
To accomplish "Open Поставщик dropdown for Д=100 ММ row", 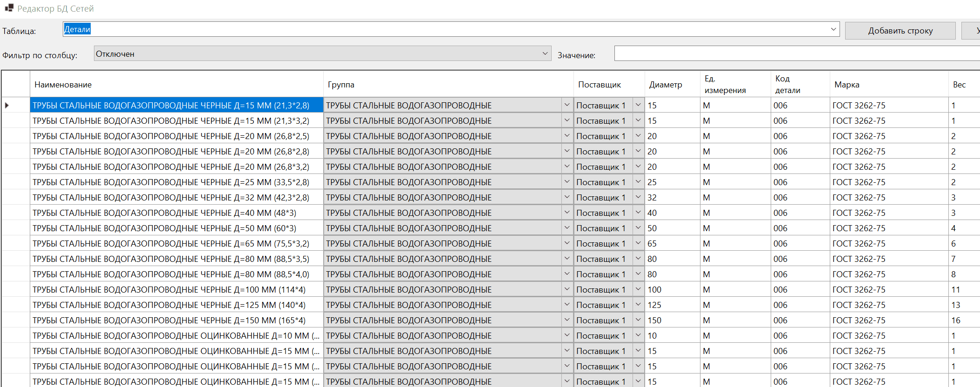I will pos(638,289).
